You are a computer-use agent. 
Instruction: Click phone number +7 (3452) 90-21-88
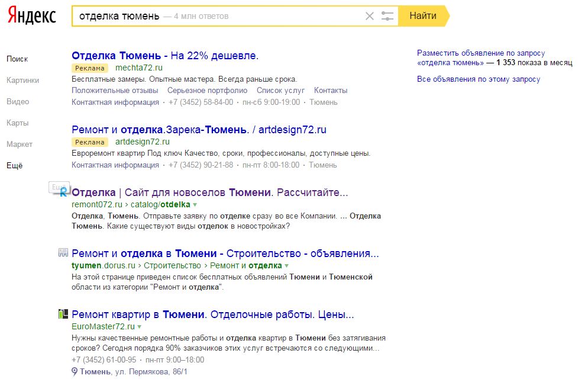(201, 165)
